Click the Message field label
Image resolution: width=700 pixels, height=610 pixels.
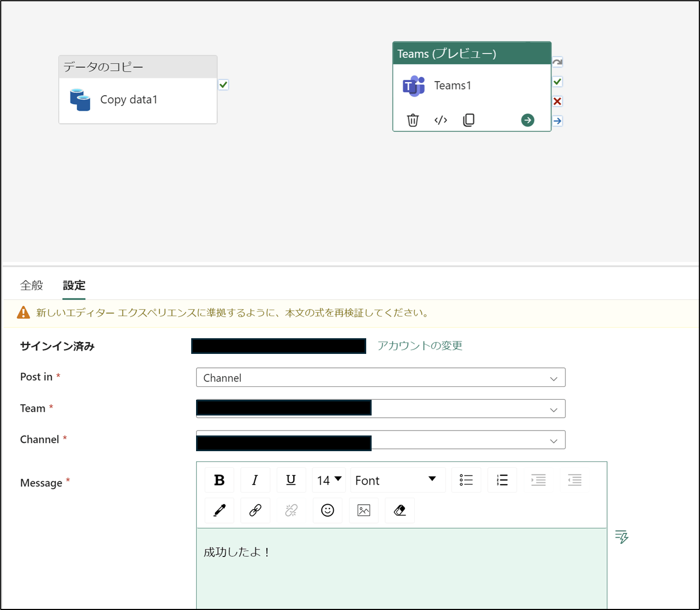[41, 483]
